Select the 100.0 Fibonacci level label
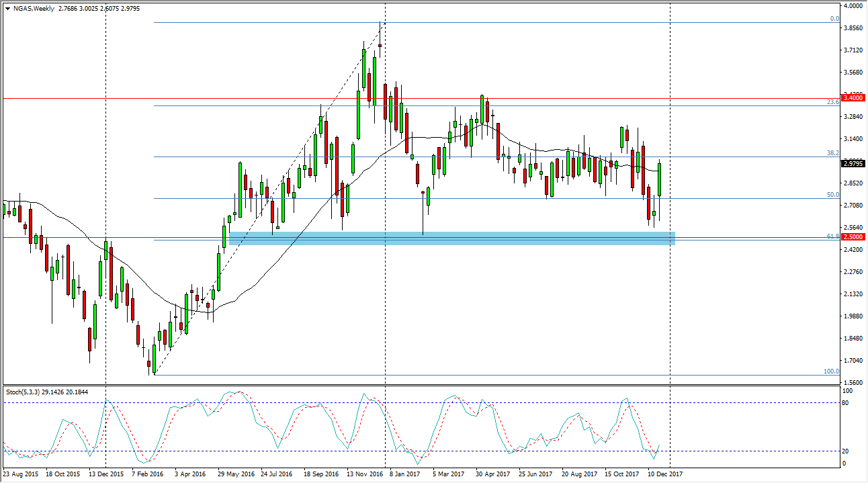 click(x=831, y=371)
